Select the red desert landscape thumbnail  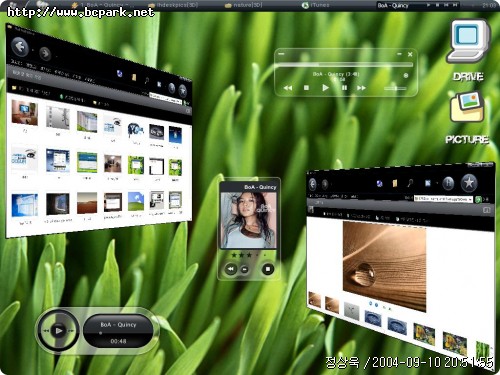tap(87, 203)
